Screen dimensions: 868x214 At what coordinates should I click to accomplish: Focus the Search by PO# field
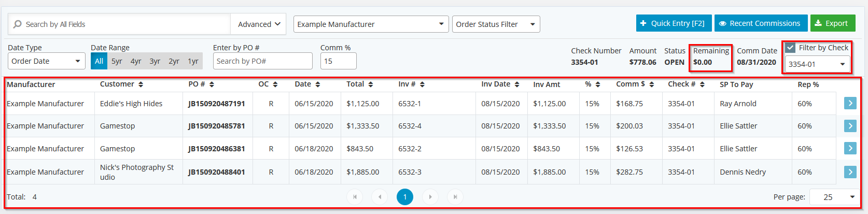[263, 61]
